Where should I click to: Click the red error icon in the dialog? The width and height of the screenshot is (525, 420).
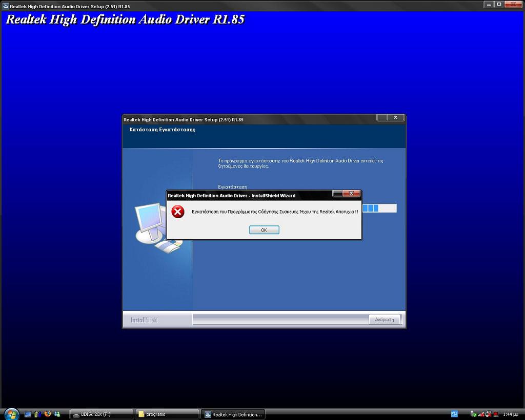point(178,212)
